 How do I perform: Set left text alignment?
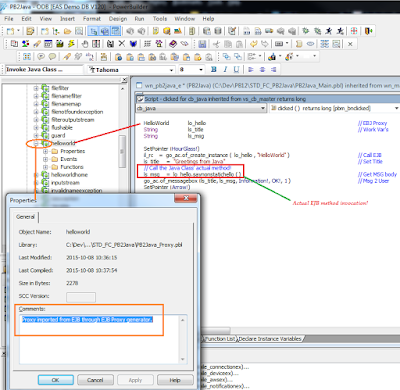(251, 69)
